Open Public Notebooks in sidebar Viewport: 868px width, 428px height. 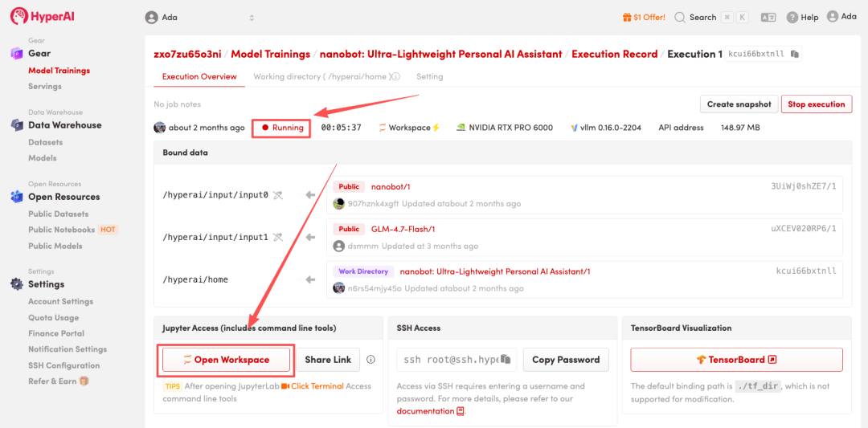click(61, 230)
